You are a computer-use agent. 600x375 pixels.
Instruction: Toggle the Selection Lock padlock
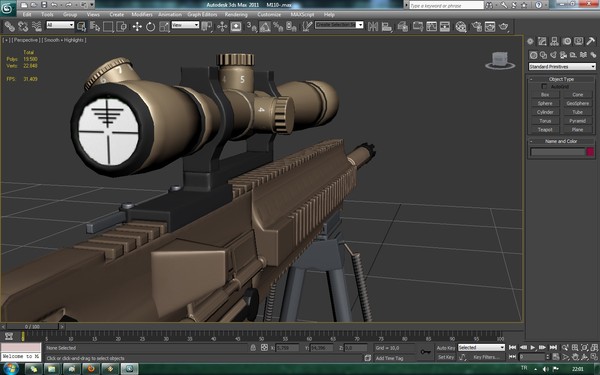coord(253,347)
